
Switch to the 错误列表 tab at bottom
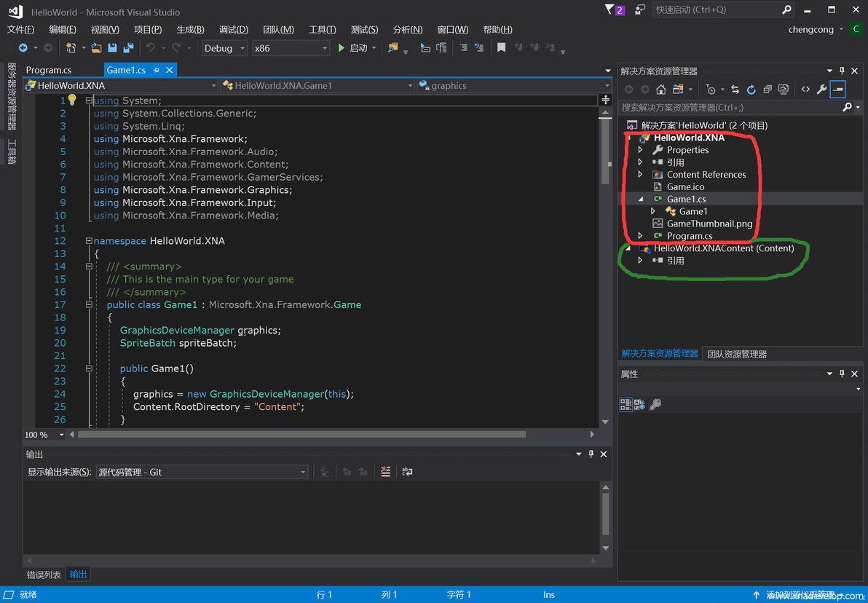tap(44, 575)
